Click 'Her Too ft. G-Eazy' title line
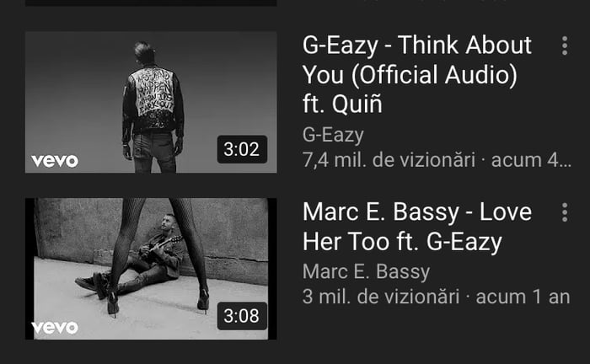This screenshot has width=590, height=364. pyautogui.click(x=402, y=242)
